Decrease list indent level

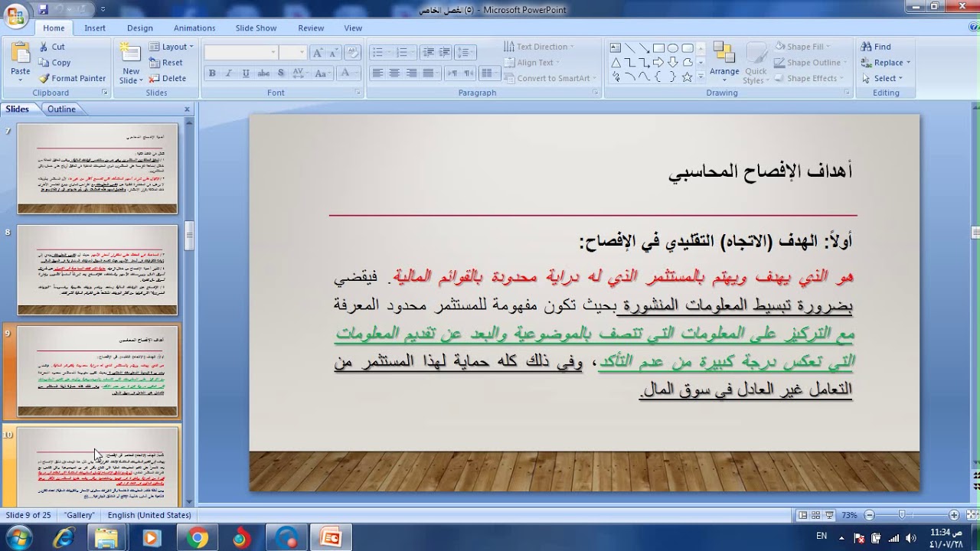[x=428, y=53]
